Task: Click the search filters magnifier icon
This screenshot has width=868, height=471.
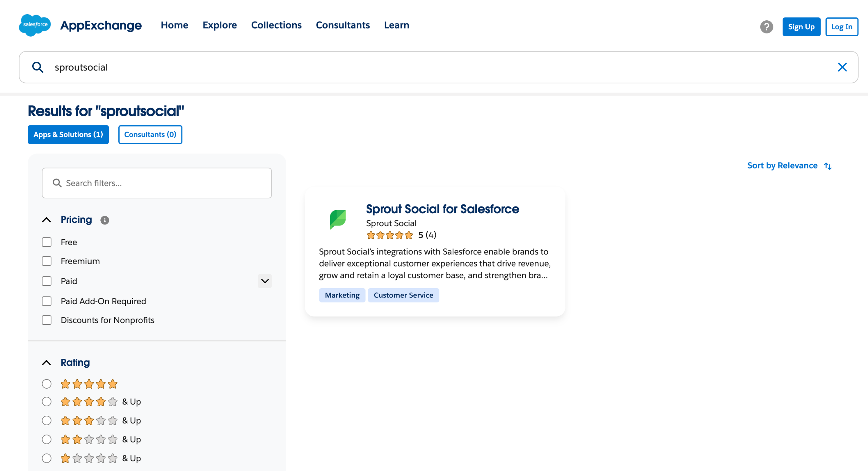Action: tap(57, 183)
